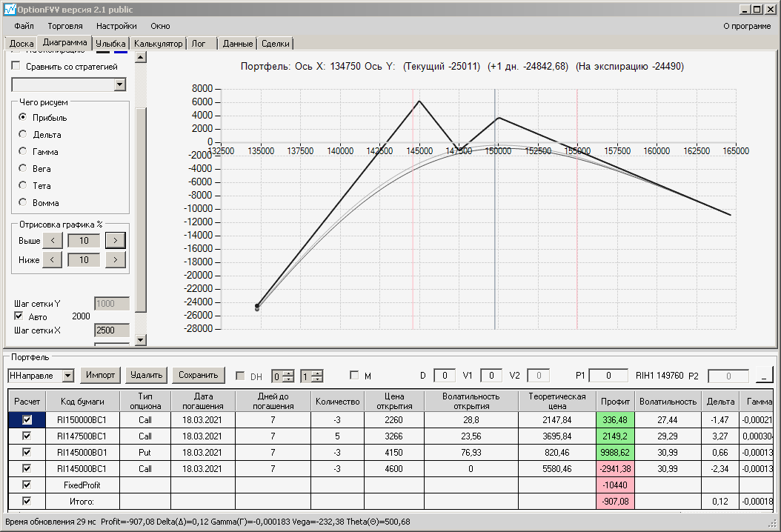
Task: Uncheck the RI147500BC1 row checkbox
Action: 27,436
